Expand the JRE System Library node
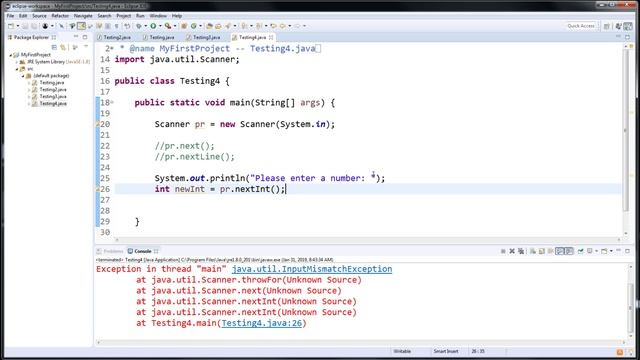Image resolution: width=640 pixels, height=360 pixels. [x=17, y=62]
